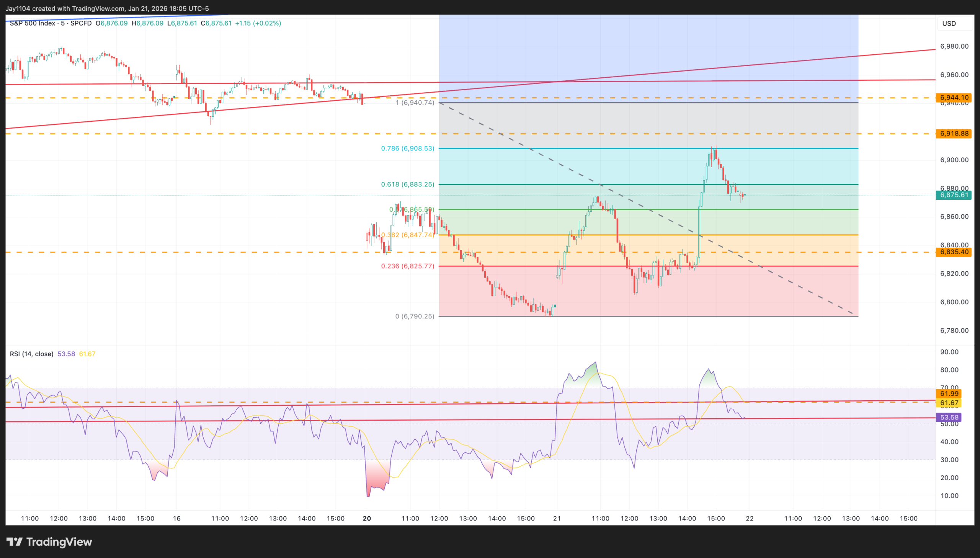Click the RSI (14, close) indicator legend
Image resolution: width=980 pixels, height=558 pixels.
tap(31, 354)
